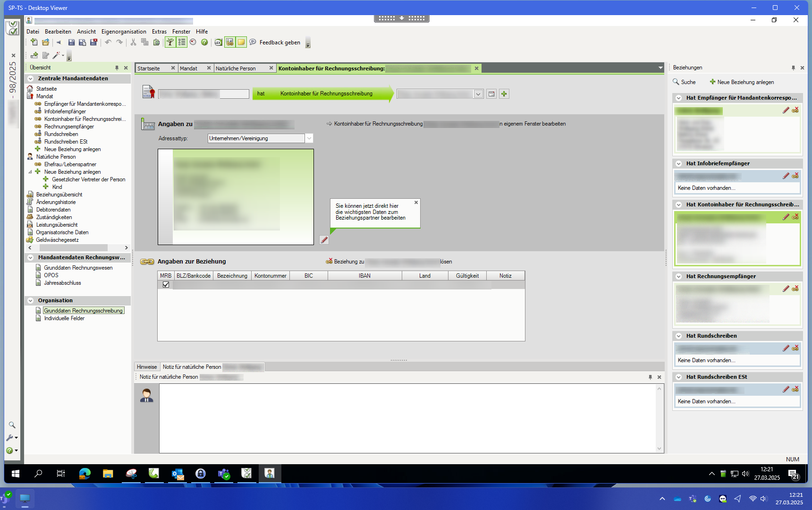
Task: Open the Eigenorganisation menu
Action: [x=124, y=32]
